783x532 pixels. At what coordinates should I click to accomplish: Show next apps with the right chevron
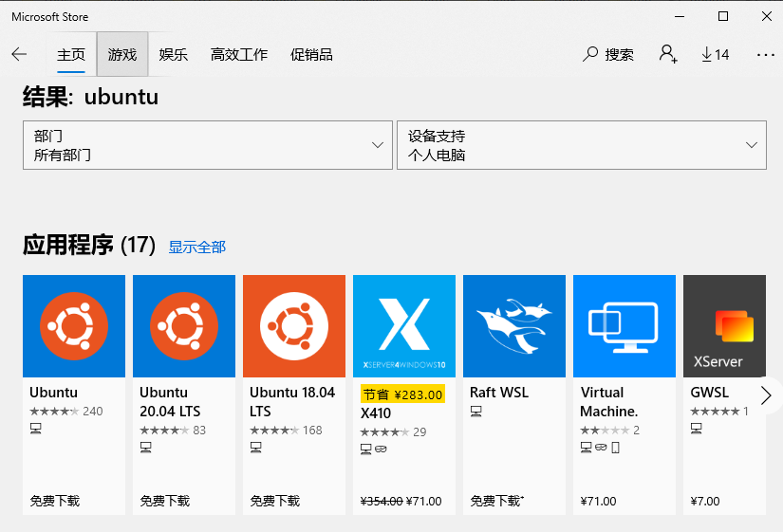[766, 395]
